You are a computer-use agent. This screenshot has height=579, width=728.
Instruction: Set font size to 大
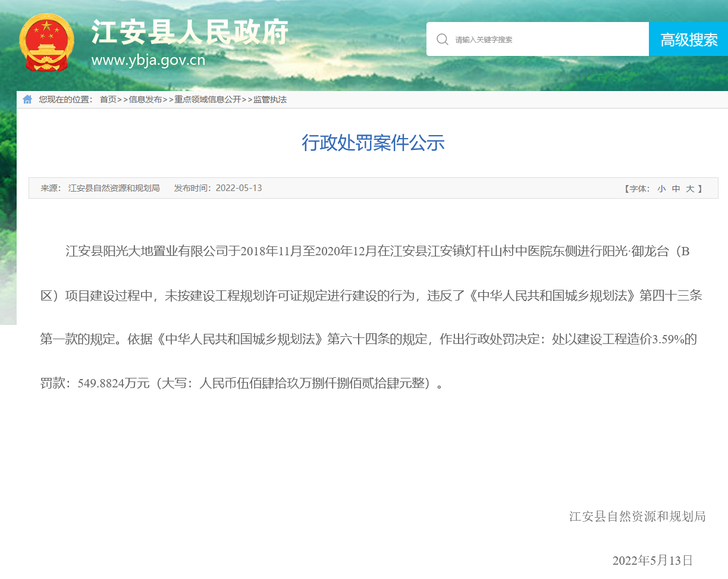tap(690, 189)
